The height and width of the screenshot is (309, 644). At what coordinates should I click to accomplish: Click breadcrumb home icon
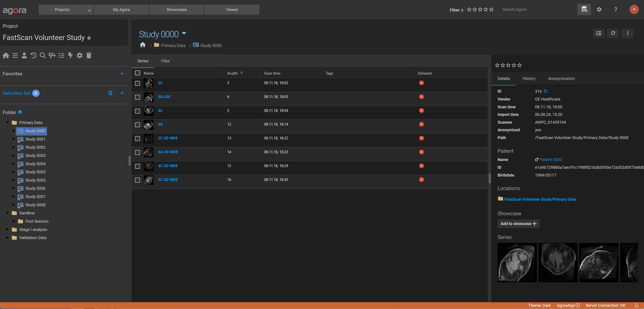coord(143,45)
